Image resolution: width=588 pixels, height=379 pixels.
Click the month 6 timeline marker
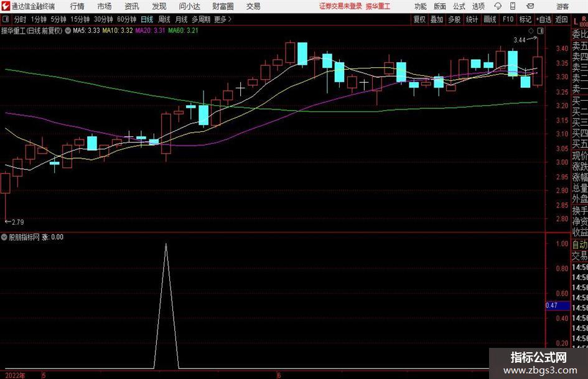(x=279, y=375)
